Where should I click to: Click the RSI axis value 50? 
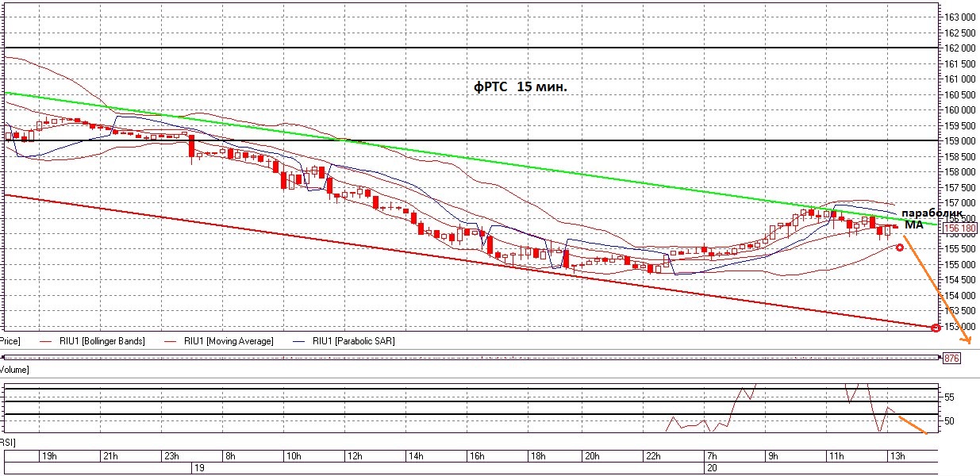click(949, 420)
